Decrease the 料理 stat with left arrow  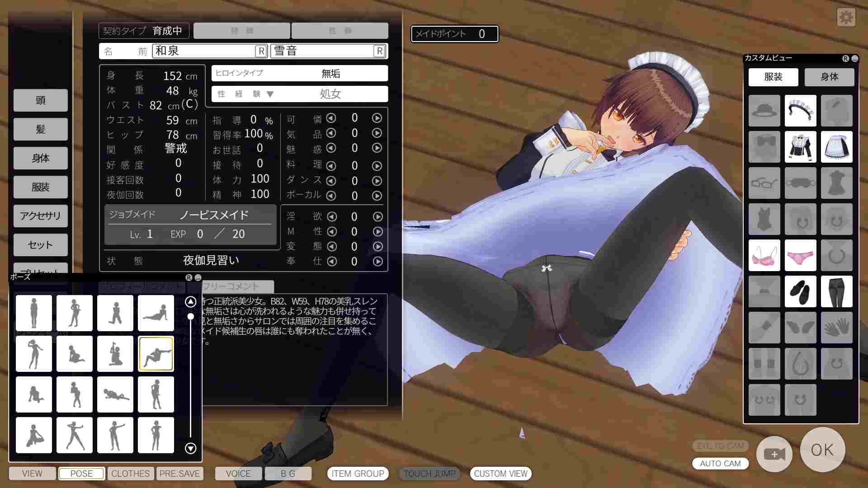click(x=331, y=166)
